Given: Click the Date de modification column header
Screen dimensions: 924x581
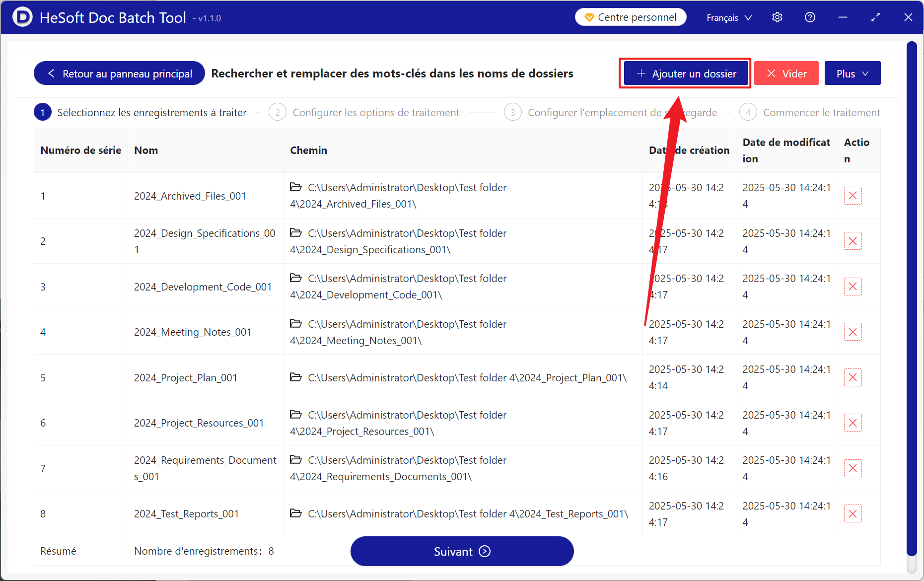Looking at the screenshot, I should (x=786, y=150).
